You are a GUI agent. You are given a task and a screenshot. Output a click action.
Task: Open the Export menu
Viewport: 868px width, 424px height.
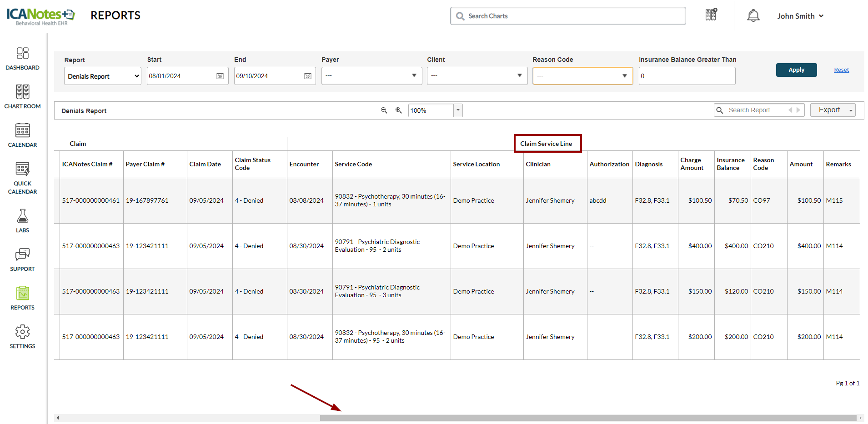click(x=833, y=110)
